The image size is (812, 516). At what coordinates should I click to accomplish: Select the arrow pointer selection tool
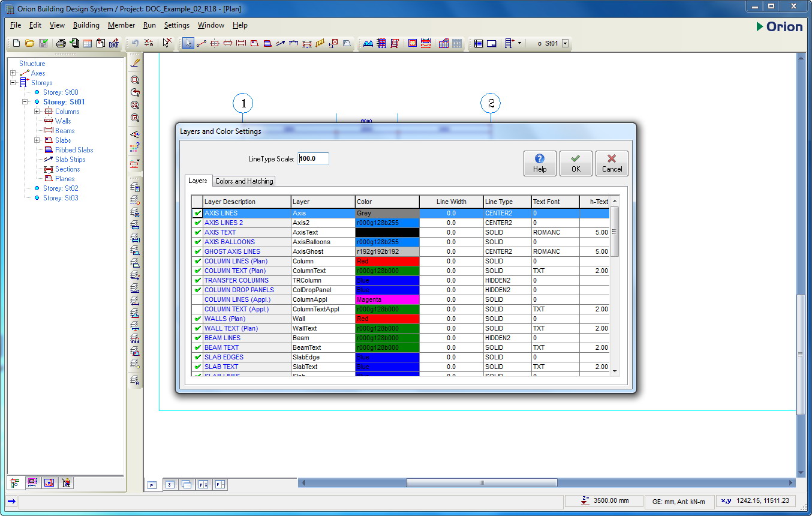[188, 43]
